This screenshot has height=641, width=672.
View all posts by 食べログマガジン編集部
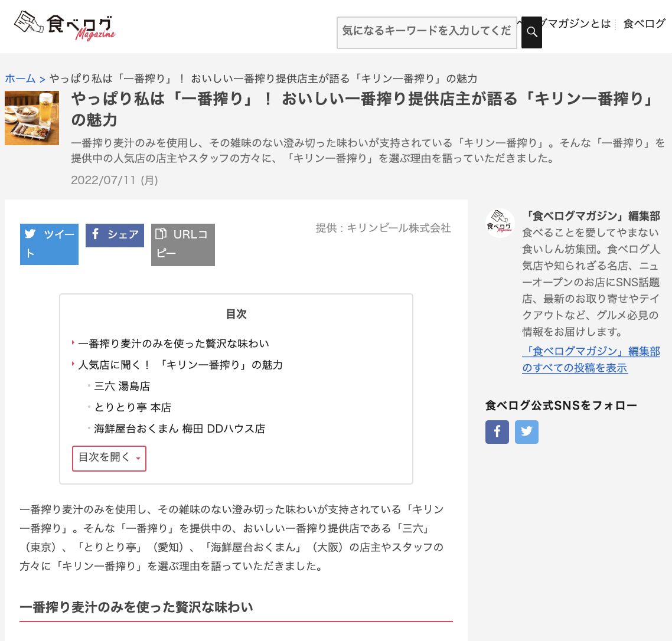pyautogui.click(x=591, y=359)
